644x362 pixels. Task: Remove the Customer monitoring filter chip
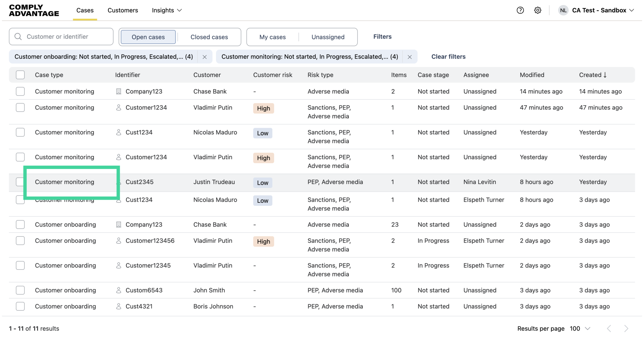coord(410,57)
